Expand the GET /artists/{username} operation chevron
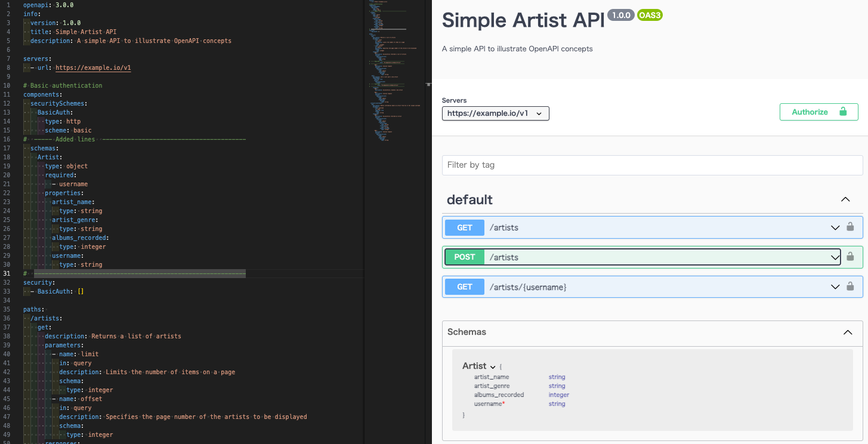The height and width of the screenshot is (444, 868). pyautogui.click(x=835, y=287)
